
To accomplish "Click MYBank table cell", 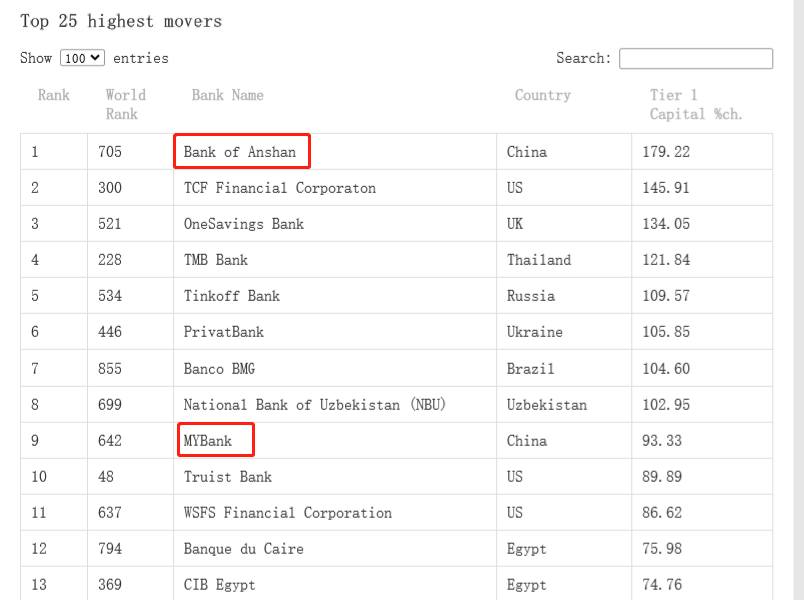I will tap(208, 441).
